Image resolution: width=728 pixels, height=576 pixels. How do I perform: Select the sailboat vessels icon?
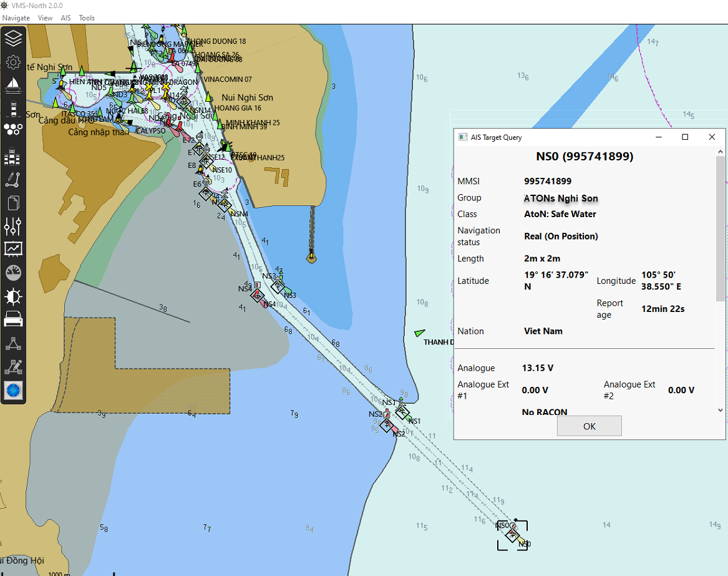(x=13, y=85)
